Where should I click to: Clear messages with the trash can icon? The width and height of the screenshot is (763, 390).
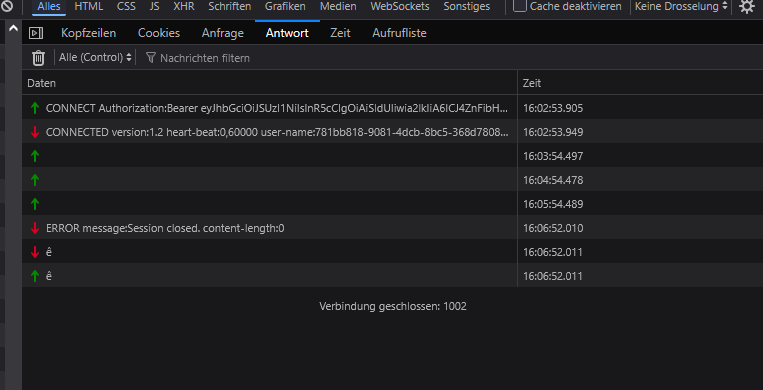pos(38,58)
